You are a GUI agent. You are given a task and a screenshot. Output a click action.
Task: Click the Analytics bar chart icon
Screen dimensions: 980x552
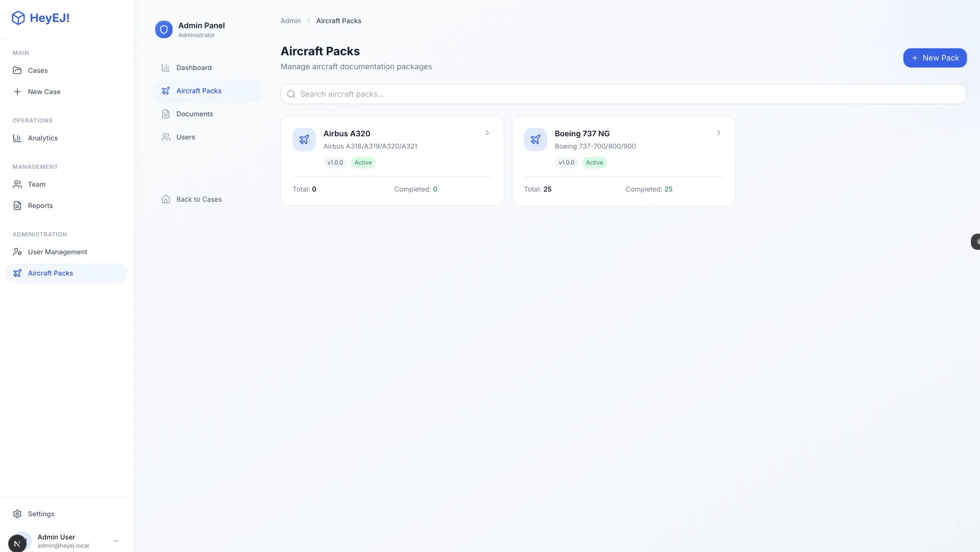17,138
